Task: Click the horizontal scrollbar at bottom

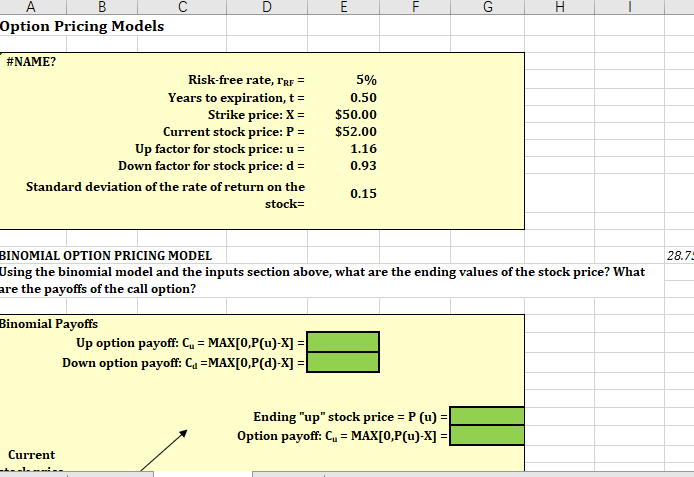Action: (473, 474)
